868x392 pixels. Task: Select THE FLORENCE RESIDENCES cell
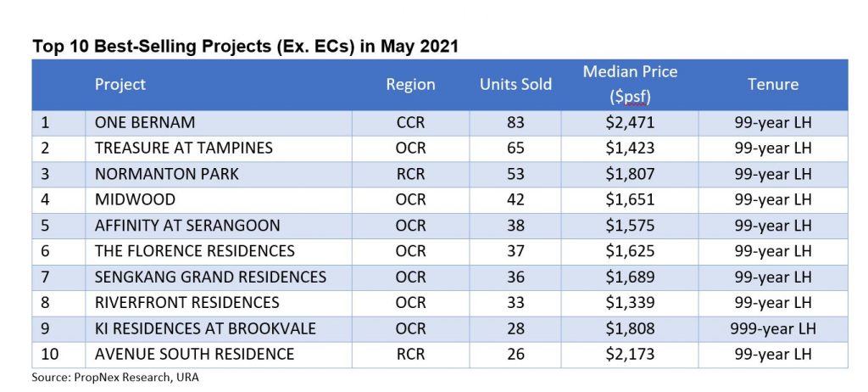[194, 251]
